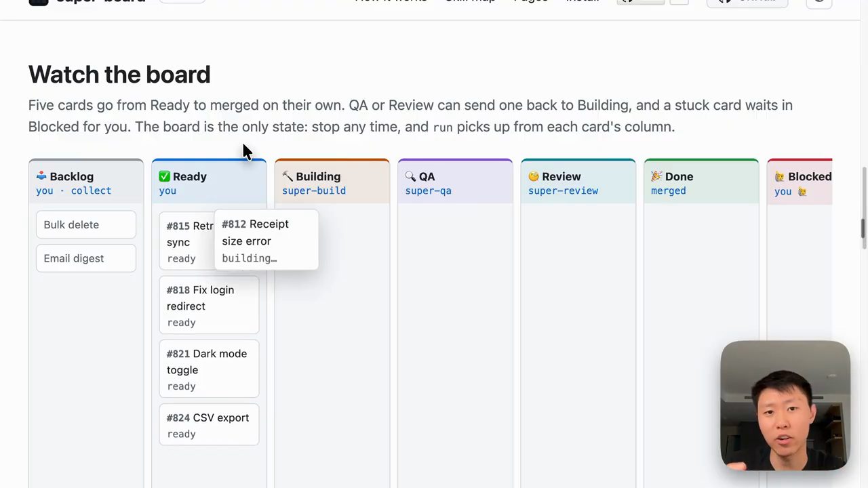This screenshot has width=868, height=488.
Task: Select the #815 Retry sync card
Action: pyautogui.click(x=187, y=241)
